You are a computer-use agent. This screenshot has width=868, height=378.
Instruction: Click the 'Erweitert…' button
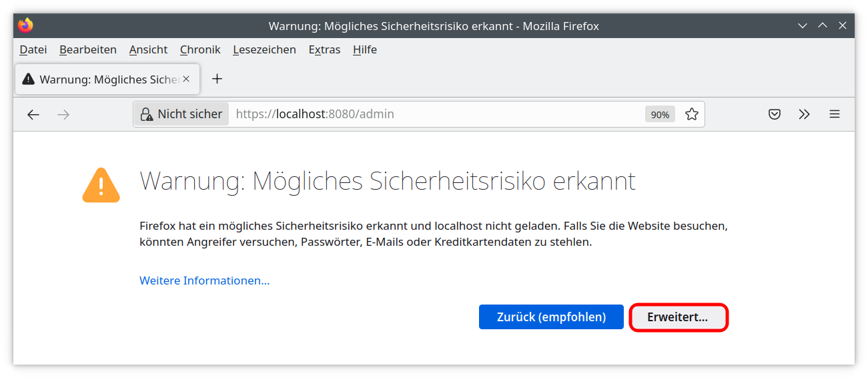(678, 317)
